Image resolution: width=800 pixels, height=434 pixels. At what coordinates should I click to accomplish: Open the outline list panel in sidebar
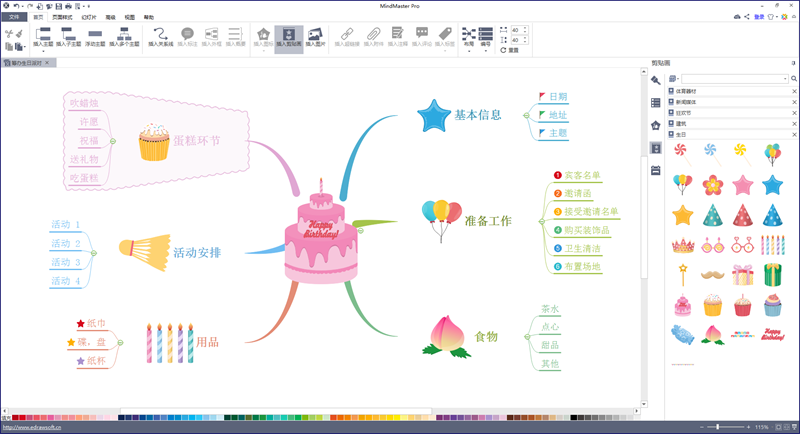pyautogui.click(x=655, y=102)
